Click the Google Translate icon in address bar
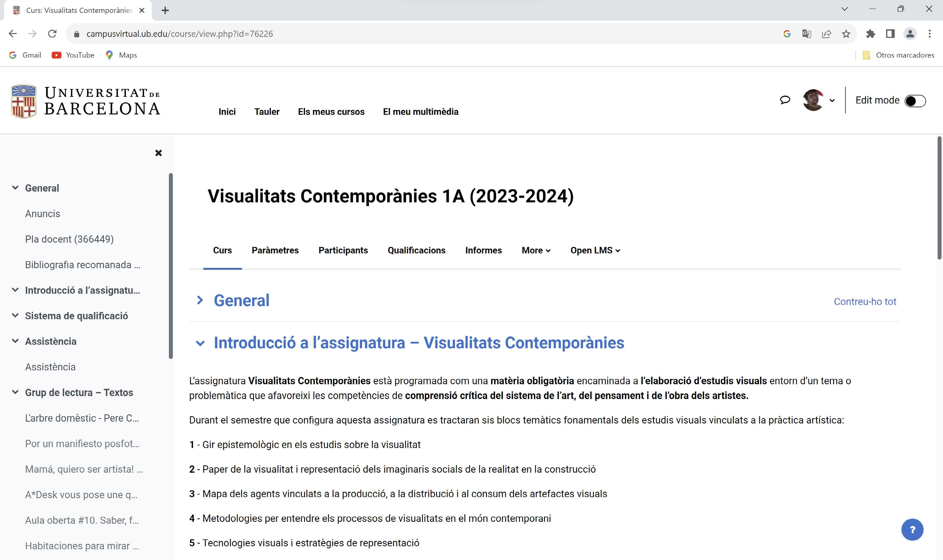This screenshot has height=560, width=943. (807, 34)
